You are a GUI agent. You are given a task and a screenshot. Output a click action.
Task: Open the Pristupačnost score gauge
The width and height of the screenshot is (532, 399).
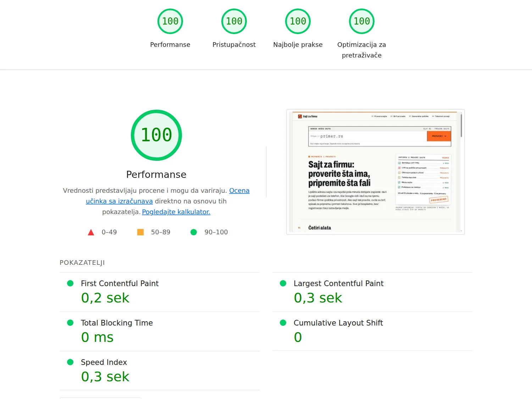[234, 21]
